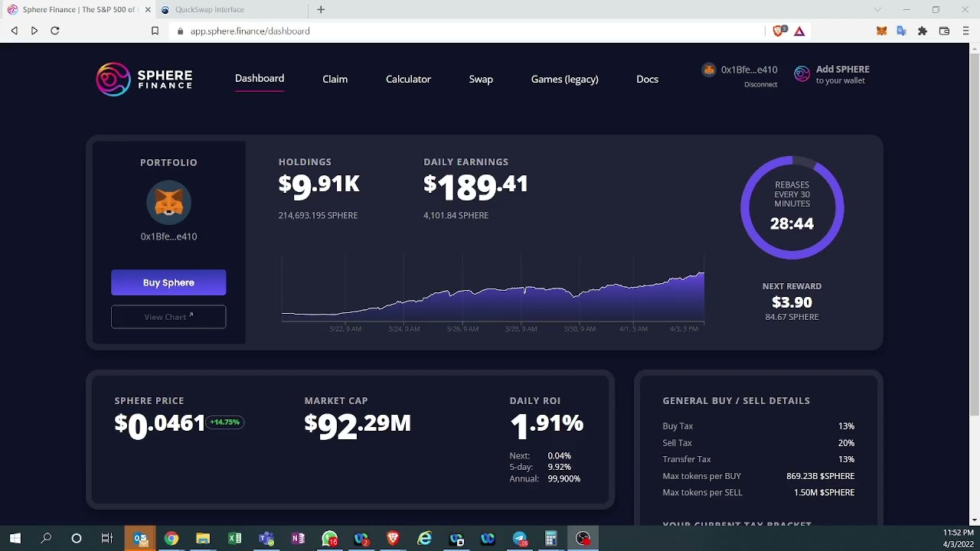Open Brave Shields panel
Screen dimensions: 980x551
(x=779, y=31)
